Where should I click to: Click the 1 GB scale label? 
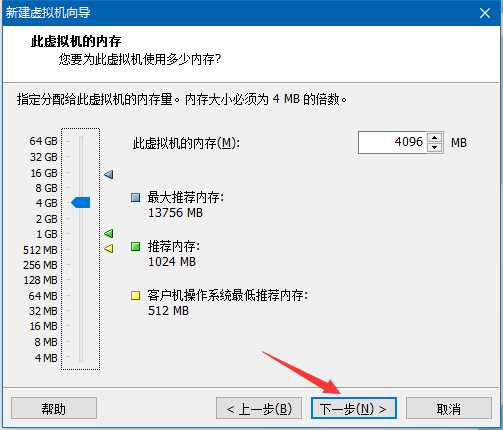pos(46,234)
